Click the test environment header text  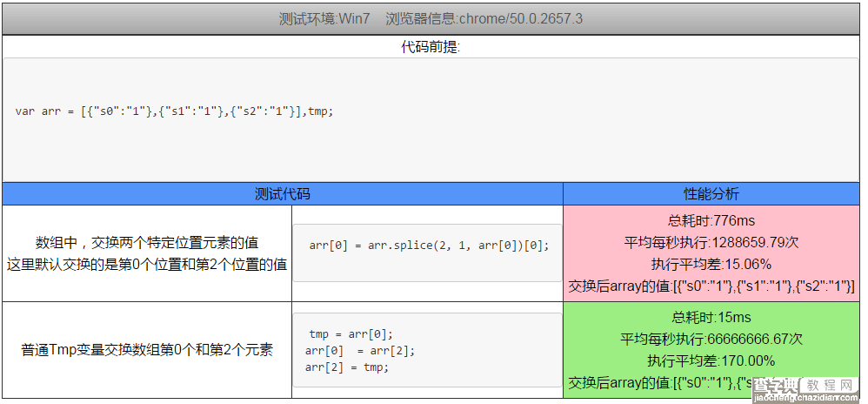pos(431,19)
